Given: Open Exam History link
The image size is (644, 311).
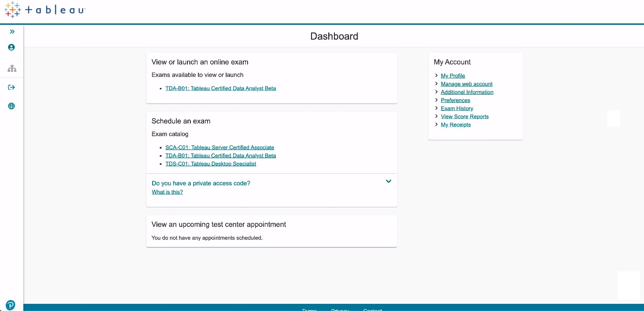Looking at the screenshot, I should [x=457, y=108].
